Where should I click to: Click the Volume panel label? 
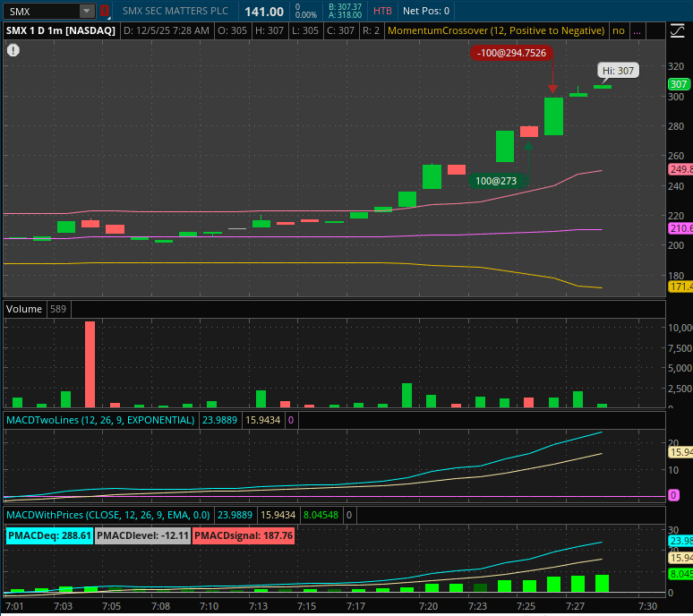(x=24, y=309)
